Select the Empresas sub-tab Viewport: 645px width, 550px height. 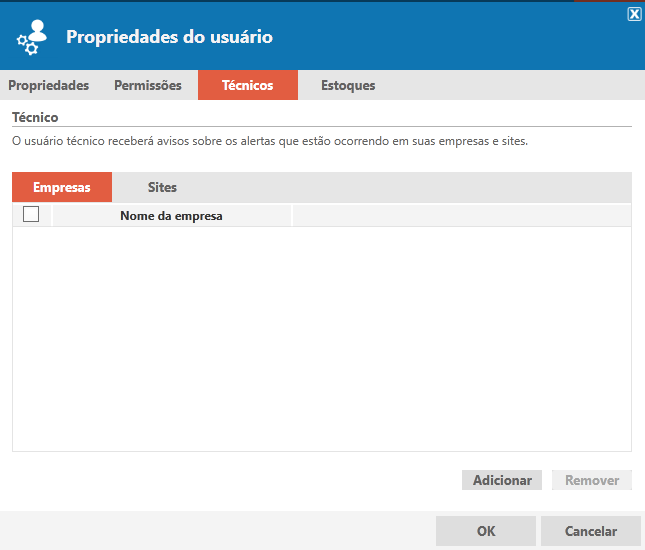pyautogui.click(x=62, y=187)
